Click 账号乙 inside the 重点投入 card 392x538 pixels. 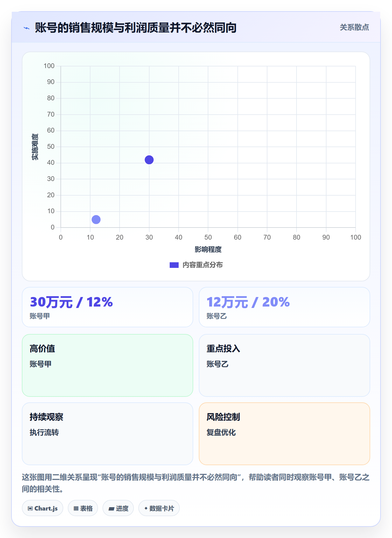(x=218, y=364)
